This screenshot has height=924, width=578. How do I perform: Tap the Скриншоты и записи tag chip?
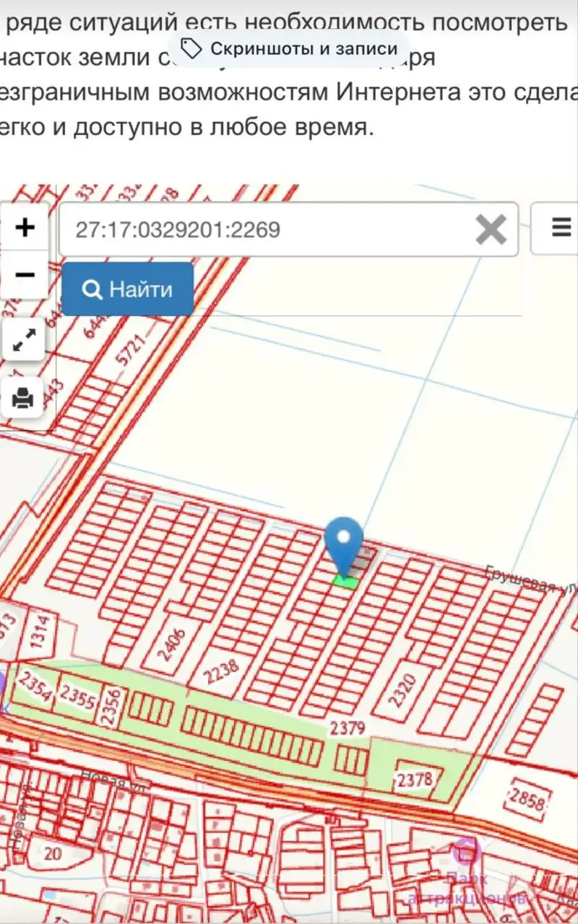coord(289,48)
